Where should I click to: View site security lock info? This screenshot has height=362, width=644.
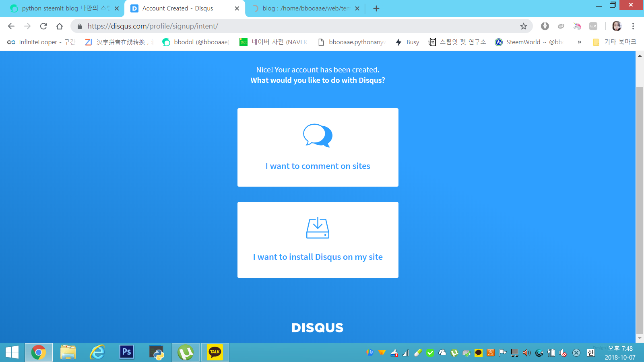[80, 26]
